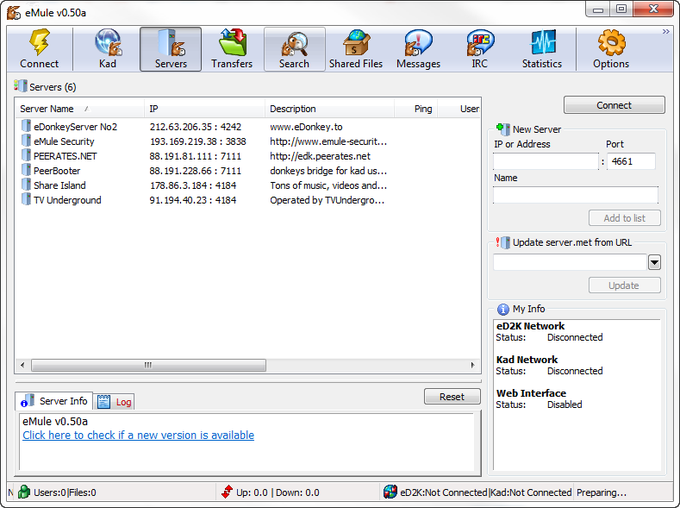
Task: Select the description 'Operated by TVUndergro...'
Action: click(327, 200)
